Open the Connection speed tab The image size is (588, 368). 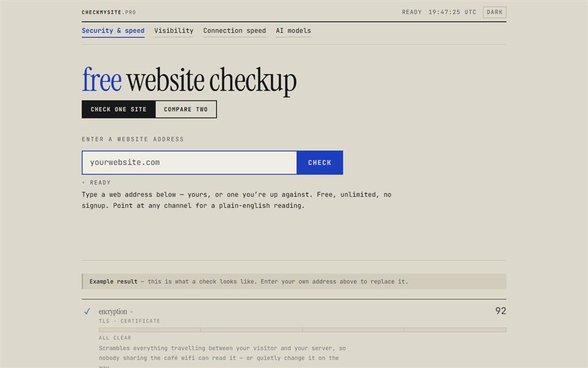pos(235,31)
